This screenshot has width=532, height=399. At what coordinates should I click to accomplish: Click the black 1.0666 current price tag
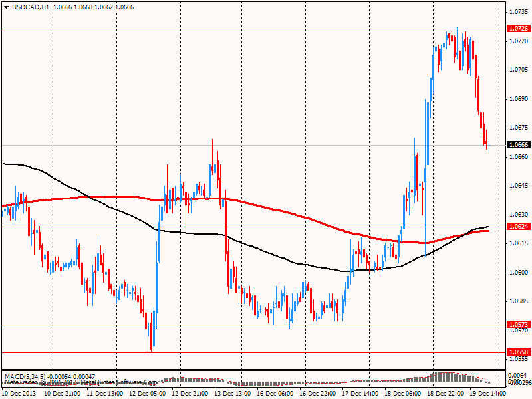(519, 145)
